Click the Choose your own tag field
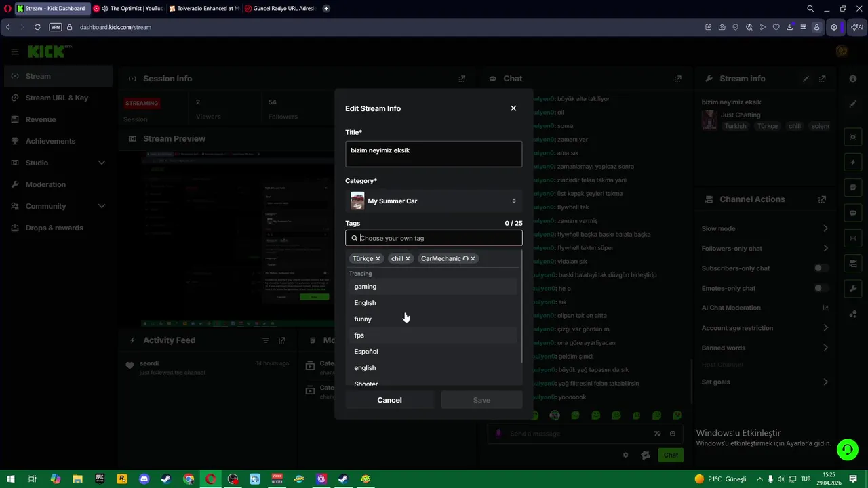The height and width of the screenshot is (488, 868). (x=433, y=238)
